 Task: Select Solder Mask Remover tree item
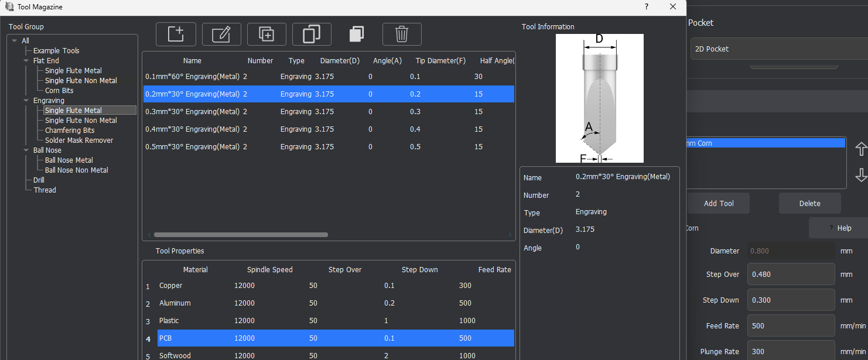tap(79, 140)
